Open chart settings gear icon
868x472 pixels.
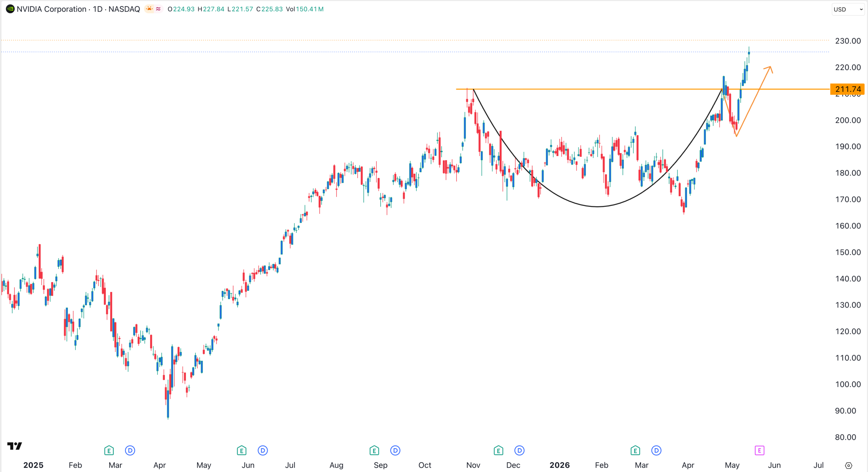[849, 466]
